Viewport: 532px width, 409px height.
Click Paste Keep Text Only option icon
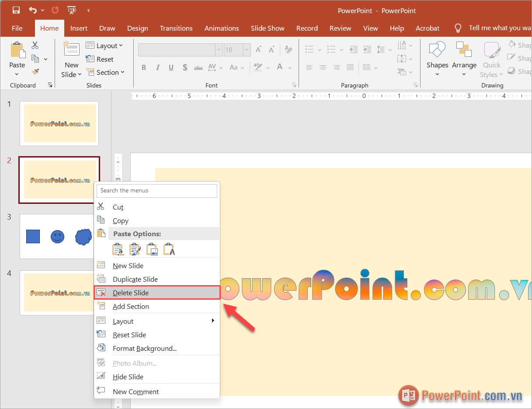pos(169,249)
